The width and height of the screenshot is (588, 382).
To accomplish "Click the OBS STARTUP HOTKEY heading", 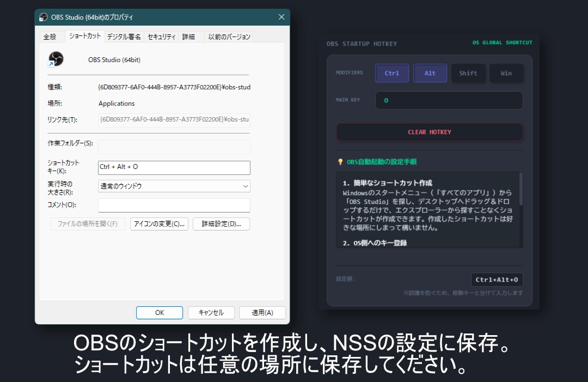I will pos(362,44).
